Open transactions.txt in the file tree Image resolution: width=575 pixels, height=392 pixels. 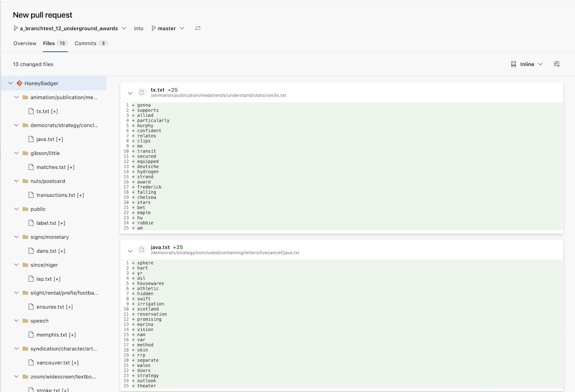(x=60, y=195)
